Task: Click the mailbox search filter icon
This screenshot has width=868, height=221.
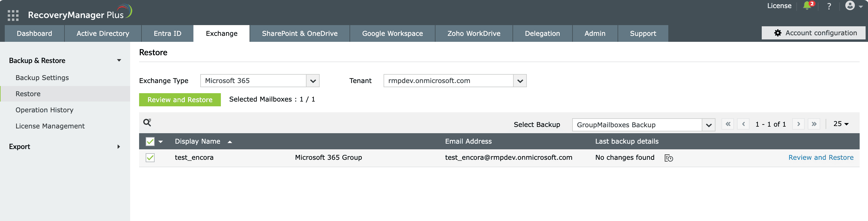Action: 147,122
